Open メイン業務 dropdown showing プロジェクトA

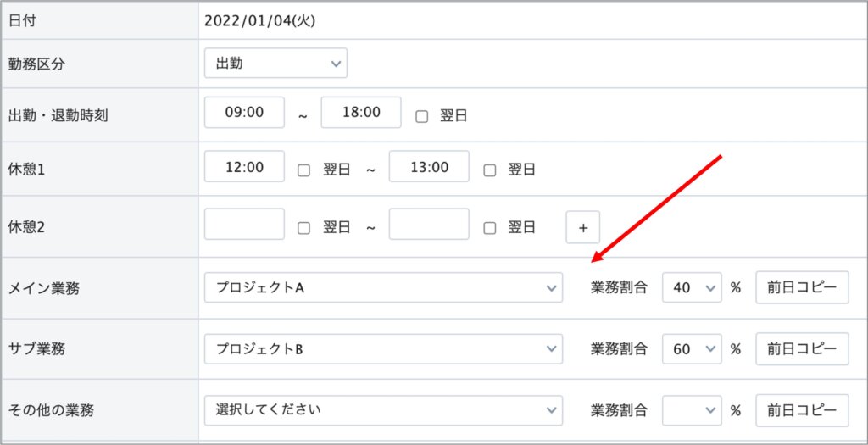pos(383,287)
